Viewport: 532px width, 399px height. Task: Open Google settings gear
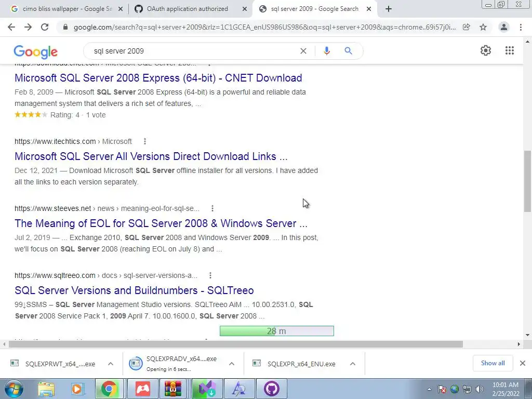coord(486,50)
